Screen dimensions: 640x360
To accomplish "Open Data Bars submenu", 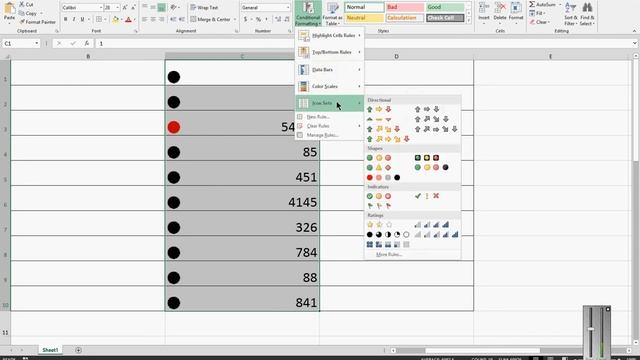I will click(x=329, y=70).
